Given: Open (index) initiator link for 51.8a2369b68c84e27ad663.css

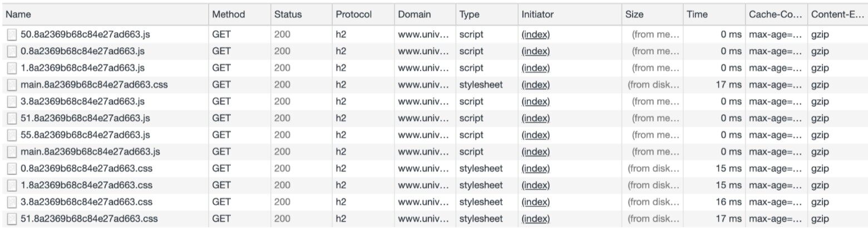Looking at the screenshot, I should (x=535, y=218).
